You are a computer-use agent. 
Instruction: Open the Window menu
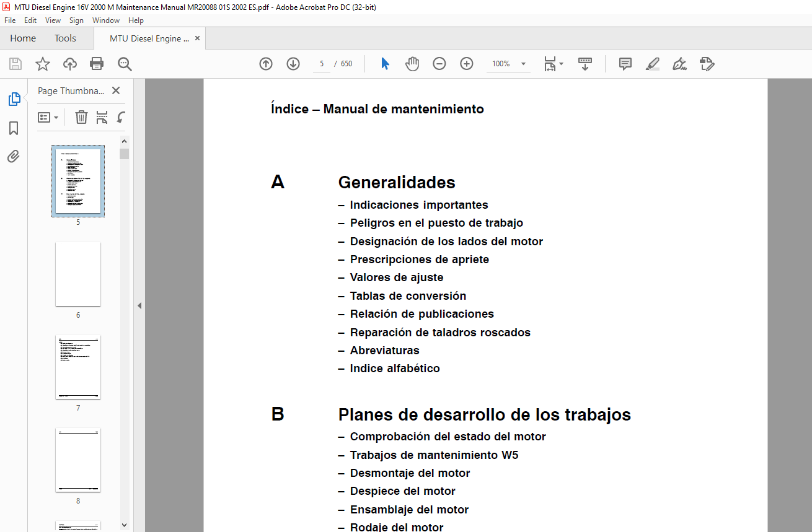(x=106, y=20)
